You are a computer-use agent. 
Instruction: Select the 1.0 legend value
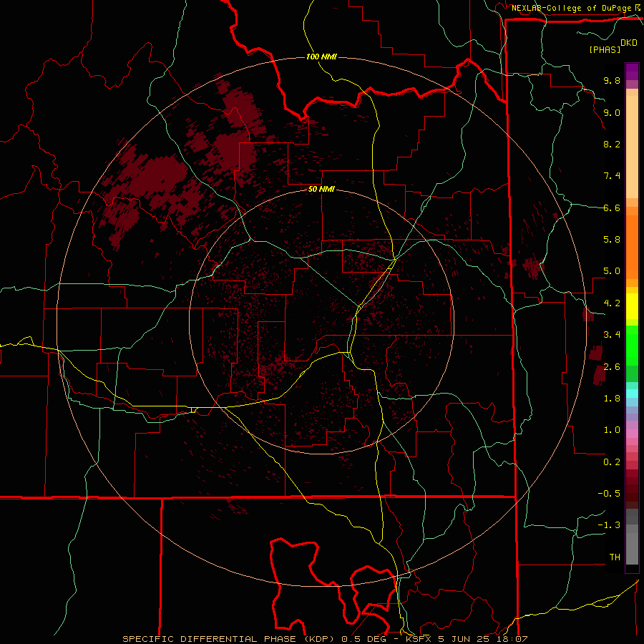pos(612,430)
